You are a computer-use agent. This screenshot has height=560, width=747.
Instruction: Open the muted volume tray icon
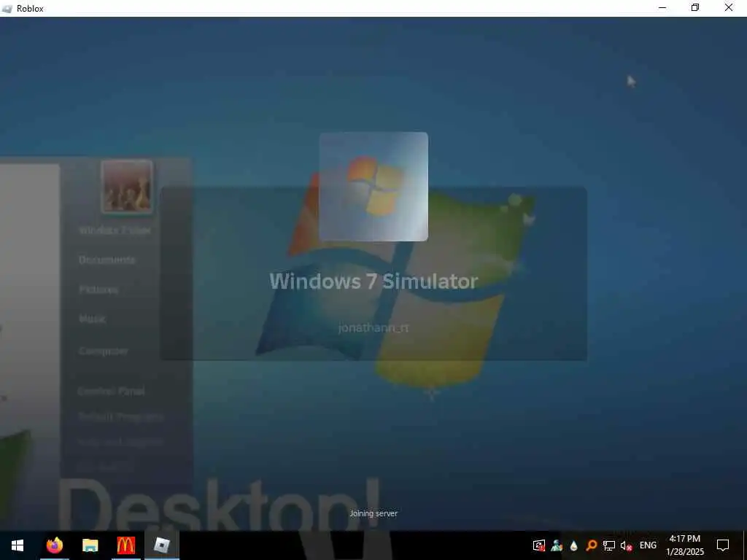click(x=626, y=545)
